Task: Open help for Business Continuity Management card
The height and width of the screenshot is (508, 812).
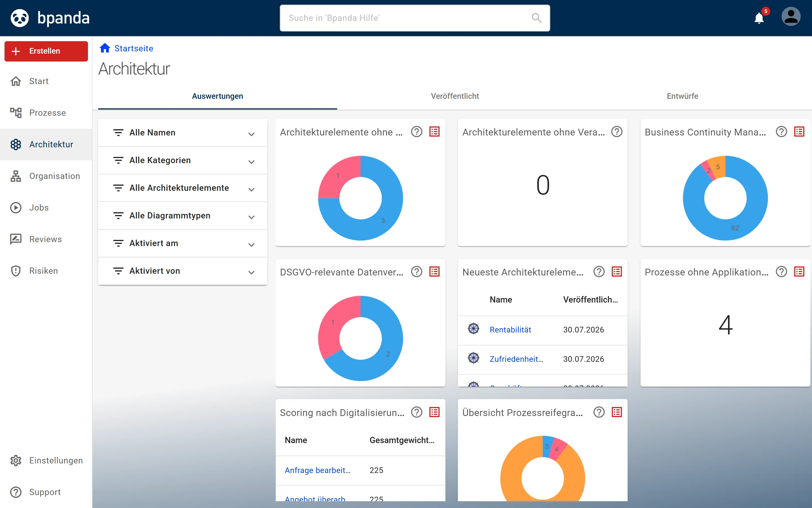Action: coord(782,132)
